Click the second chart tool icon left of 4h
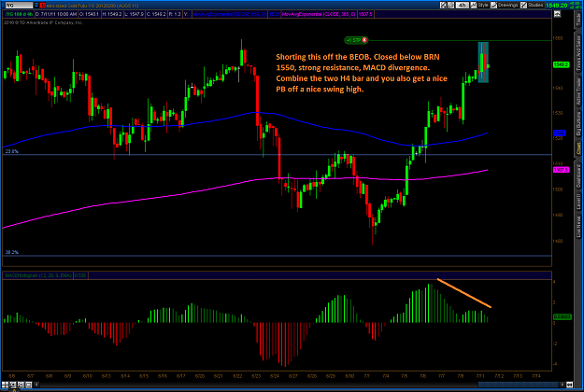The height and width of the screenshot is (392, 584). [450, 5]
